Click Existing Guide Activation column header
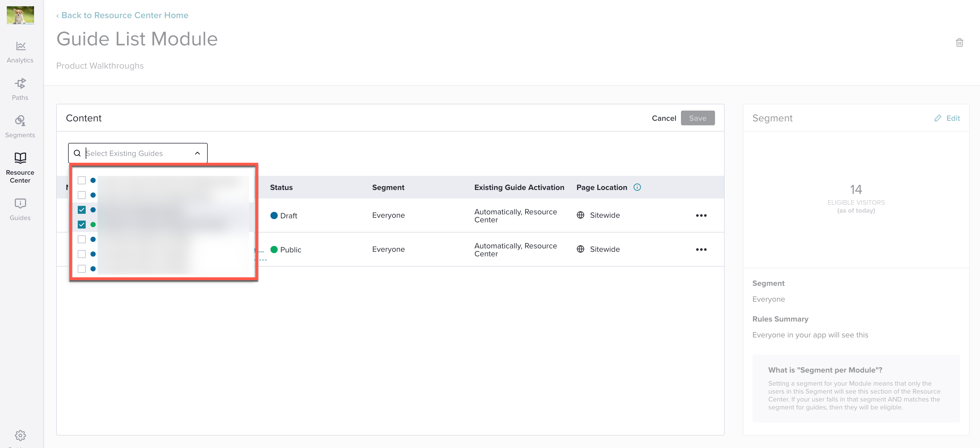980x448 pixels. (x=519, y=187)
